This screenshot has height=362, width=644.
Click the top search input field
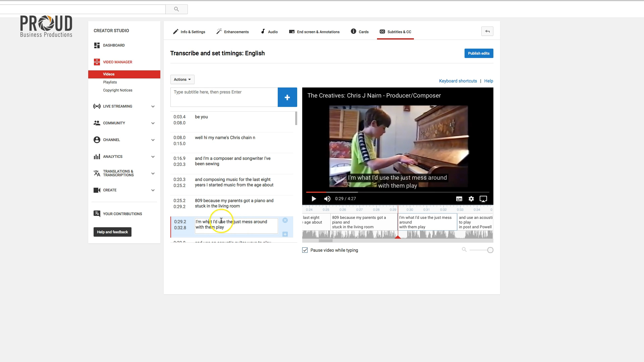coord(83,9)
